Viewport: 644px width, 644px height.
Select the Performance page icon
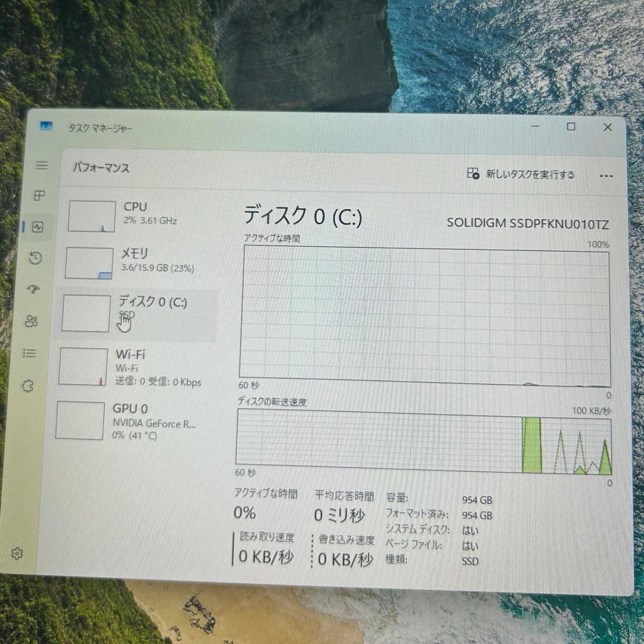point(37,227)
